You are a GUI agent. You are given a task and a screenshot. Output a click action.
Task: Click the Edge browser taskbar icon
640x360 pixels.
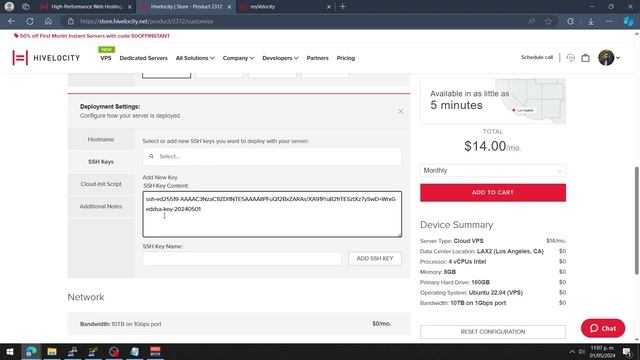pyautogui.click(x=31, y=351)
